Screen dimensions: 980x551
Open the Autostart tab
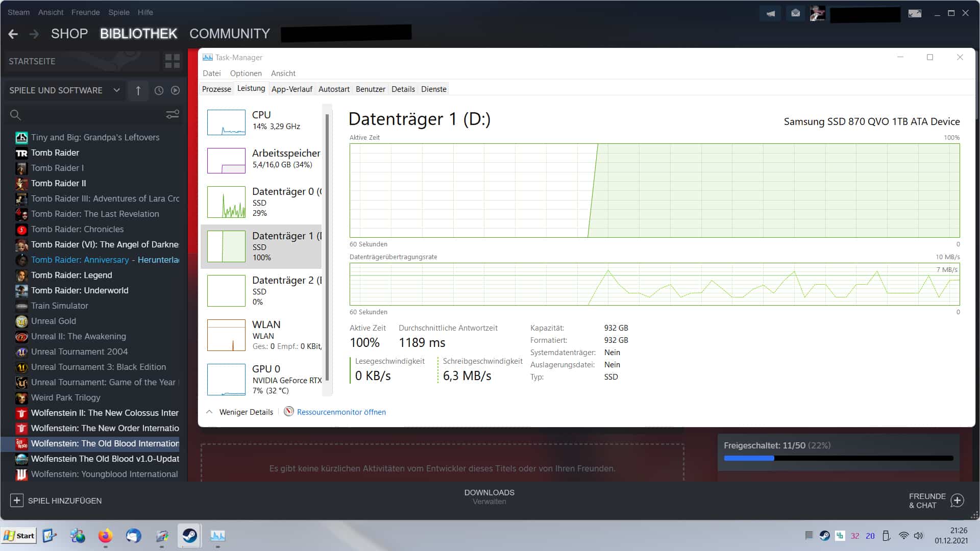(x=334, y=89)
